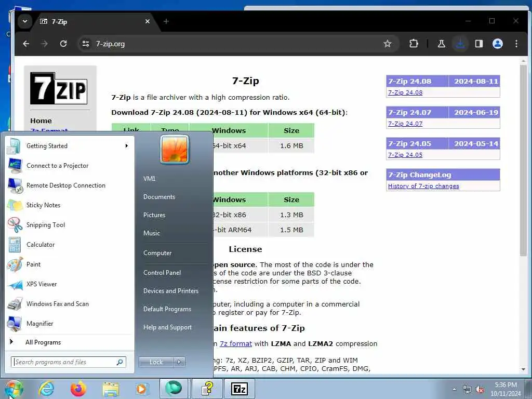Open Windows Explorer folder taskbar icon
532x399 pixels.
pos(111,389)
